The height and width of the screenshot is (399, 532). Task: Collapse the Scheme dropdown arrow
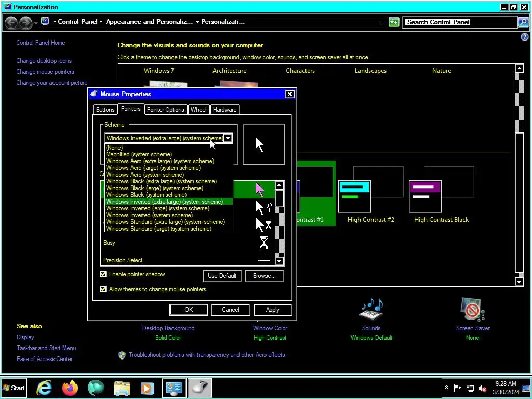(x=229, y=138)
